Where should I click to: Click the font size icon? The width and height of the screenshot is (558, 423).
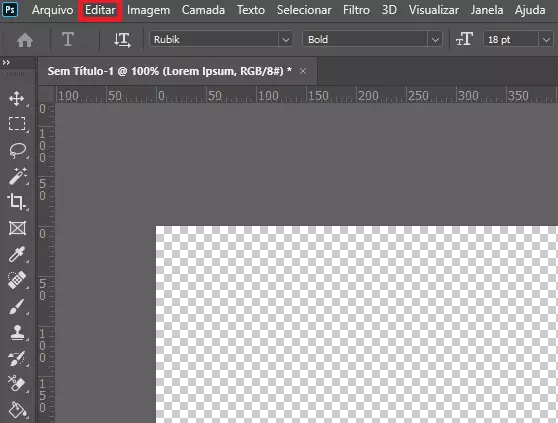pos(464,39)
